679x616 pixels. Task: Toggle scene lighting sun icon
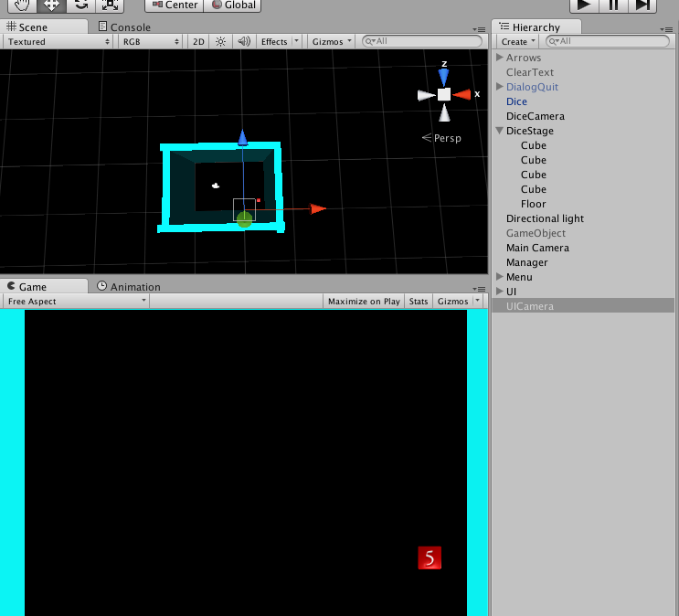pos(220,42)
